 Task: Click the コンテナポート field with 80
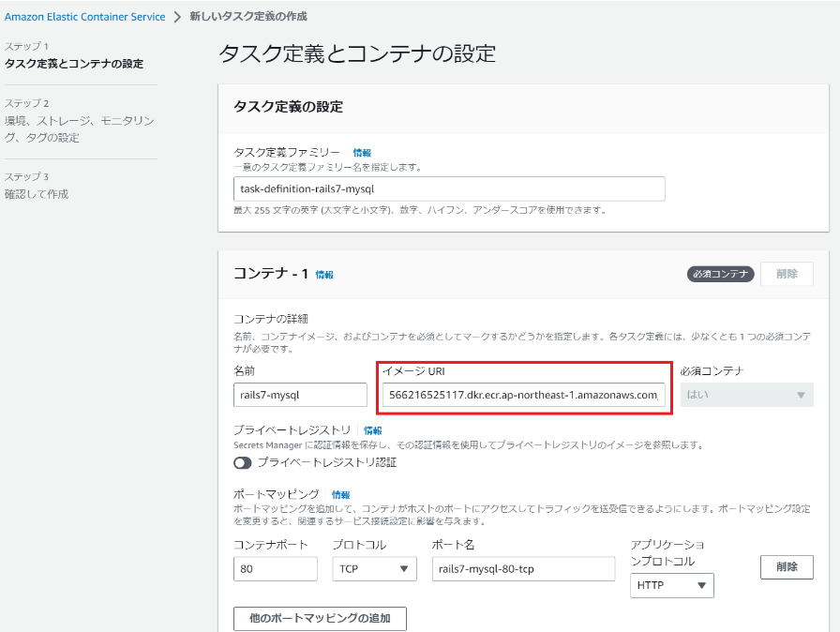(276, 569)
